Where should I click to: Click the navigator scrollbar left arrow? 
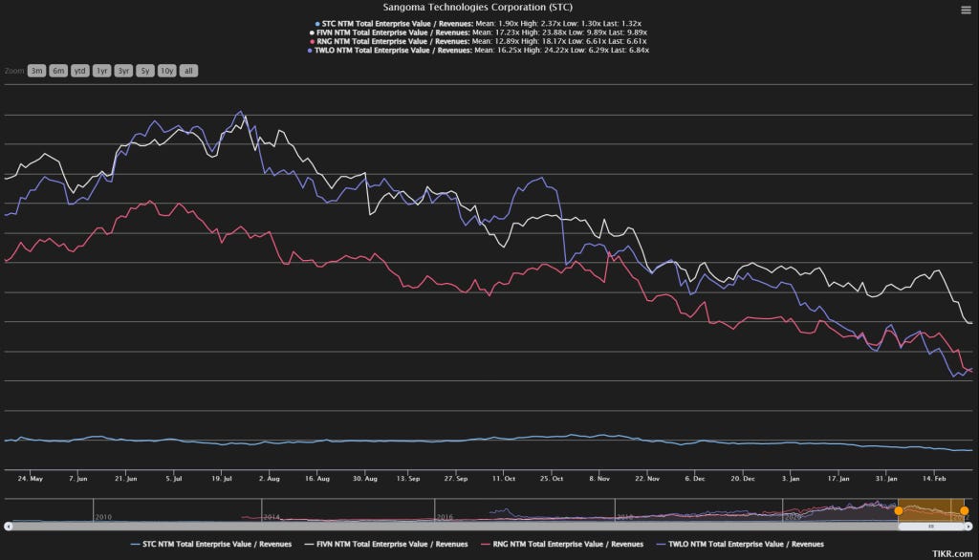[8, 527]
